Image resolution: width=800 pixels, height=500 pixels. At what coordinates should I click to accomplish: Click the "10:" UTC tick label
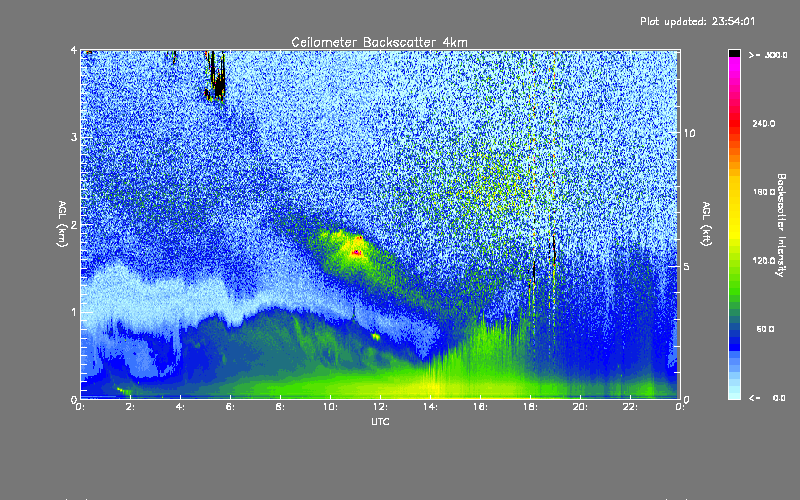[330, 407]
